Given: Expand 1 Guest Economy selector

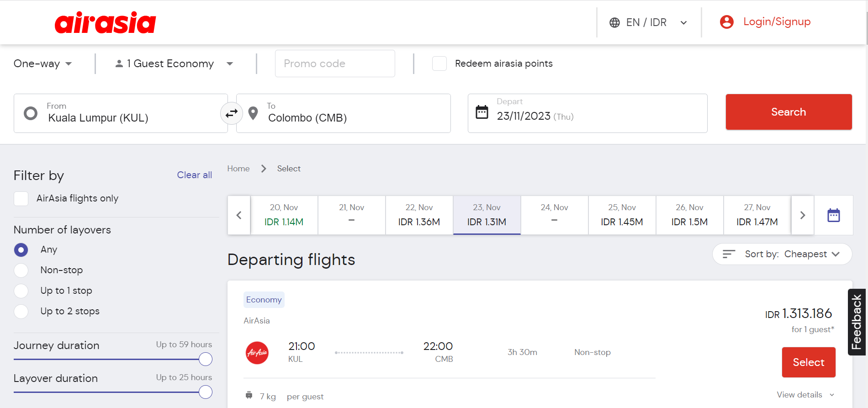Looking at the screenshot, I should click(x=174, y=64).
